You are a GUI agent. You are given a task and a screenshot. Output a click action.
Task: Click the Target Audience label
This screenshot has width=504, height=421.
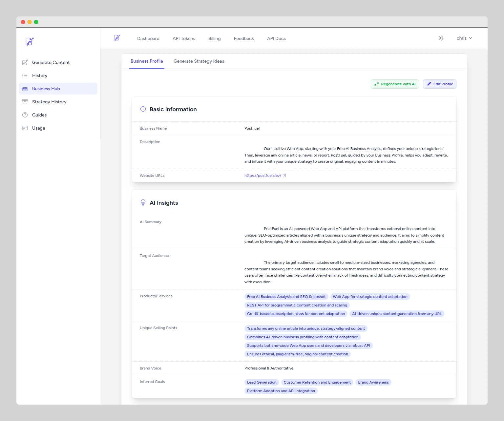(x=154, y=256)
